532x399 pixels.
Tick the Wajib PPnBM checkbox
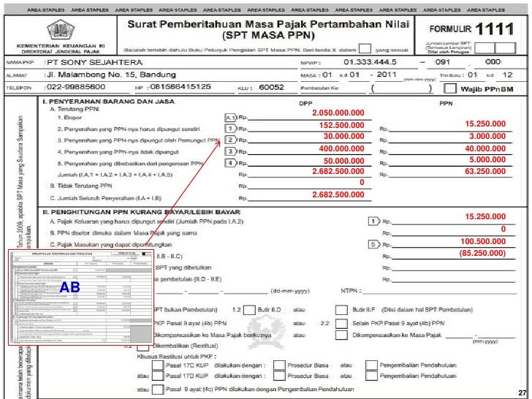[450, 88]
